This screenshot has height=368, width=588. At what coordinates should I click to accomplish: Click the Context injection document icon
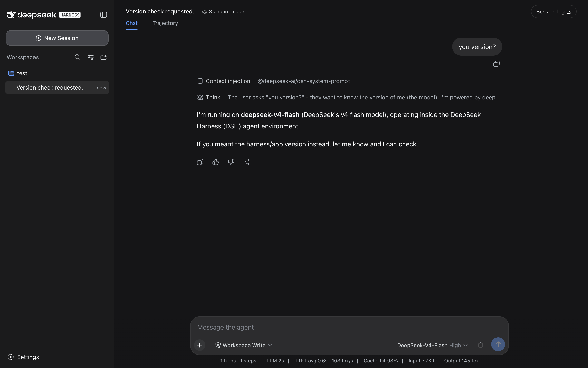click(200, 81)
